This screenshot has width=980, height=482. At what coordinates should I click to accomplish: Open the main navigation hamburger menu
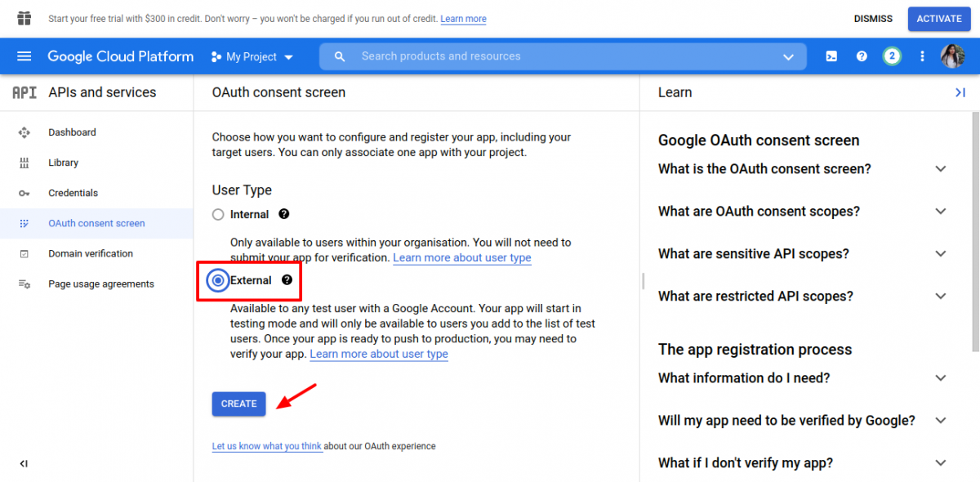pyautogui.click(x=24, y=56)
